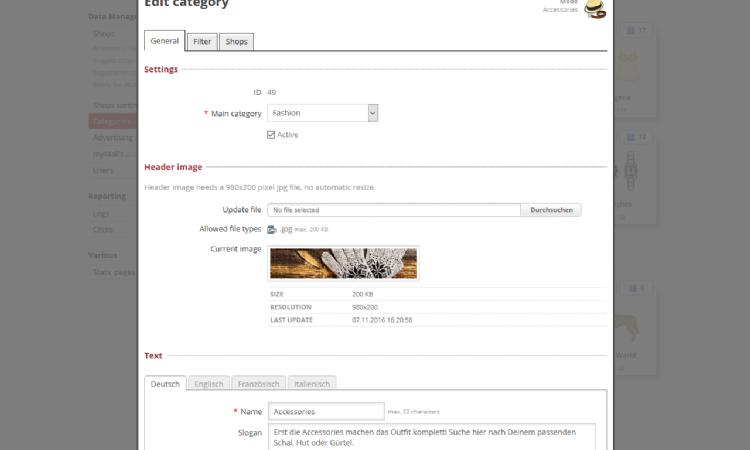Click the Update file path field
750x450 pixels.
pyautogui.click(x=393, y=210)
